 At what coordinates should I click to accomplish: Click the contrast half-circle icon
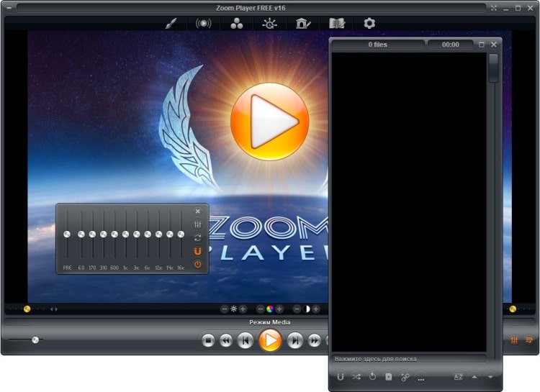(x=306, y=309)
